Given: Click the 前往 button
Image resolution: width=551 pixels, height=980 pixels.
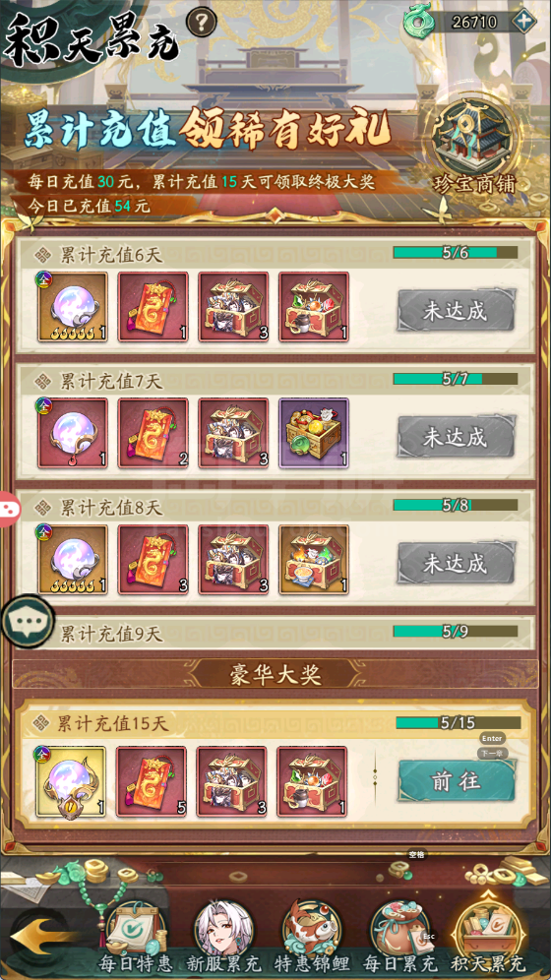Looking at the screenshot, I should tap(458, 782).
